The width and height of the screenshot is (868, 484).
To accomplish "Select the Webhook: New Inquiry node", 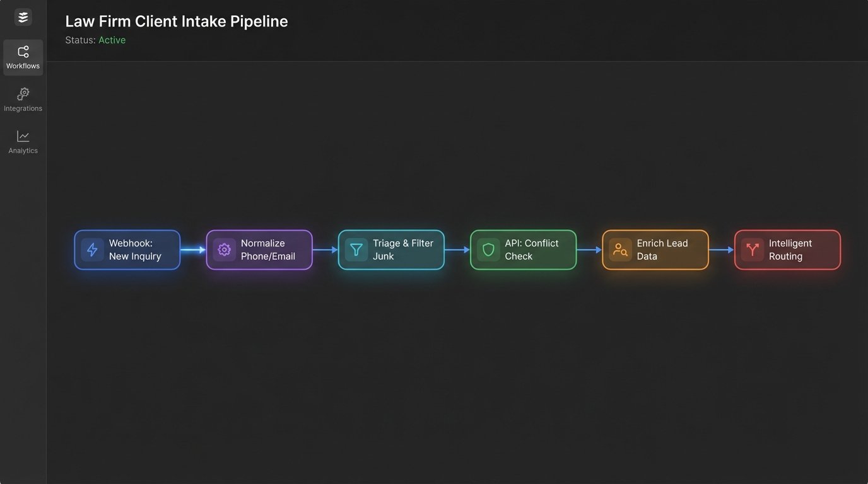I will click(127, 250).
